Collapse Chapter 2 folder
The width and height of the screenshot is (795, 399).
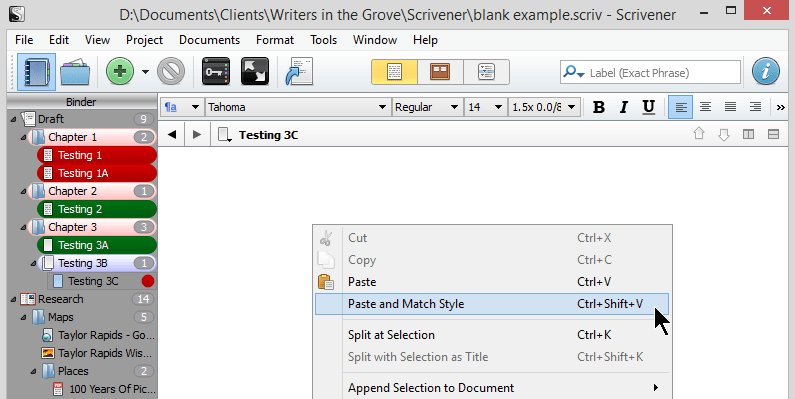pos(23,192)
